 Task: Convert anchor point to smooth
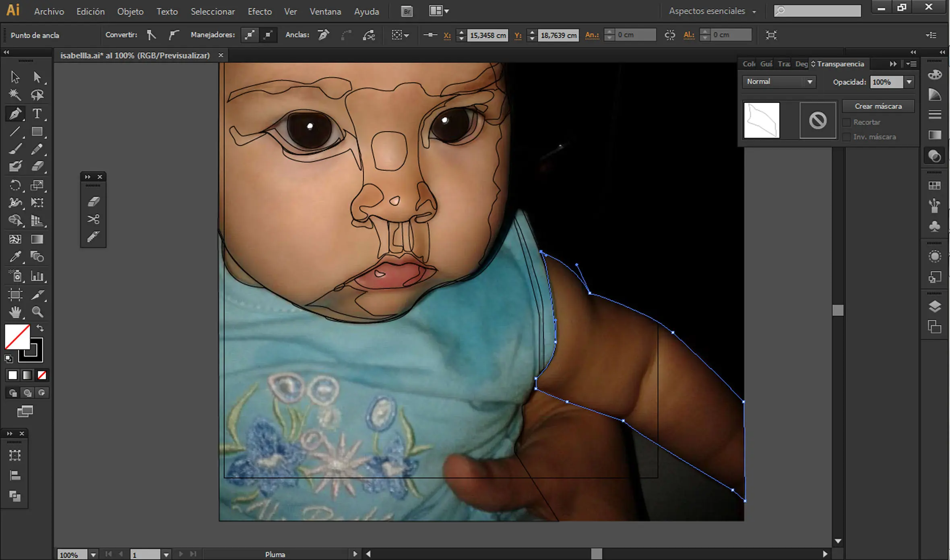point(173,35)
